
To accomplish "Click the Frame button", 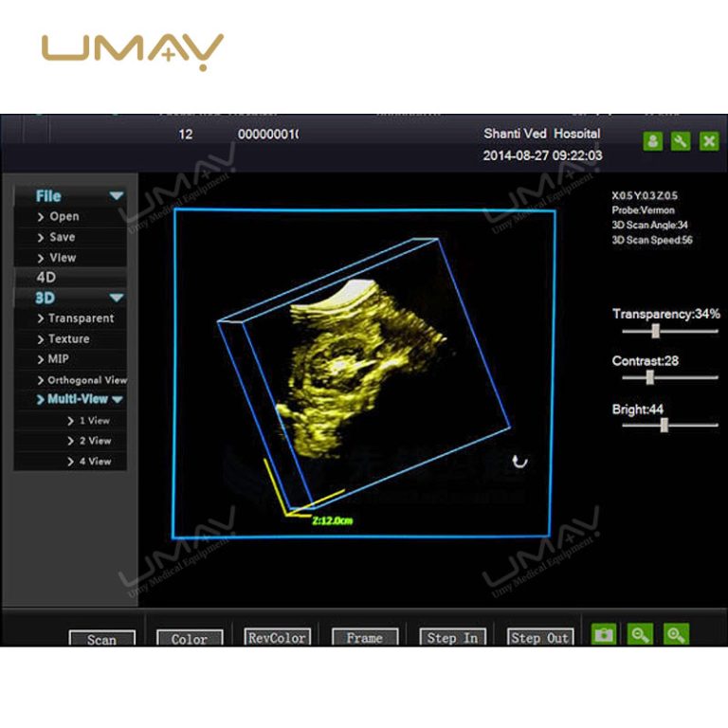I will pos(365,637).
